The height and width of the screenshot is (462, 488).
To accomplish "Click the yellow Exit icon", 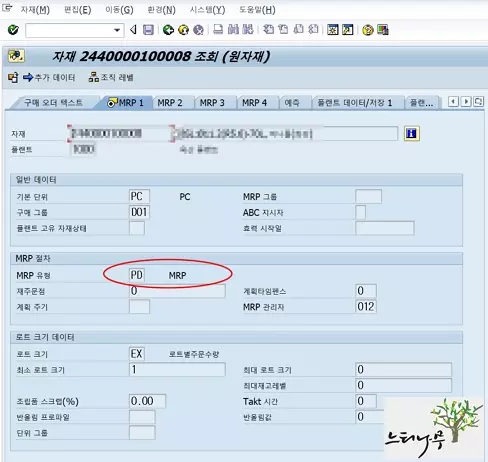I will pos(183,30).
